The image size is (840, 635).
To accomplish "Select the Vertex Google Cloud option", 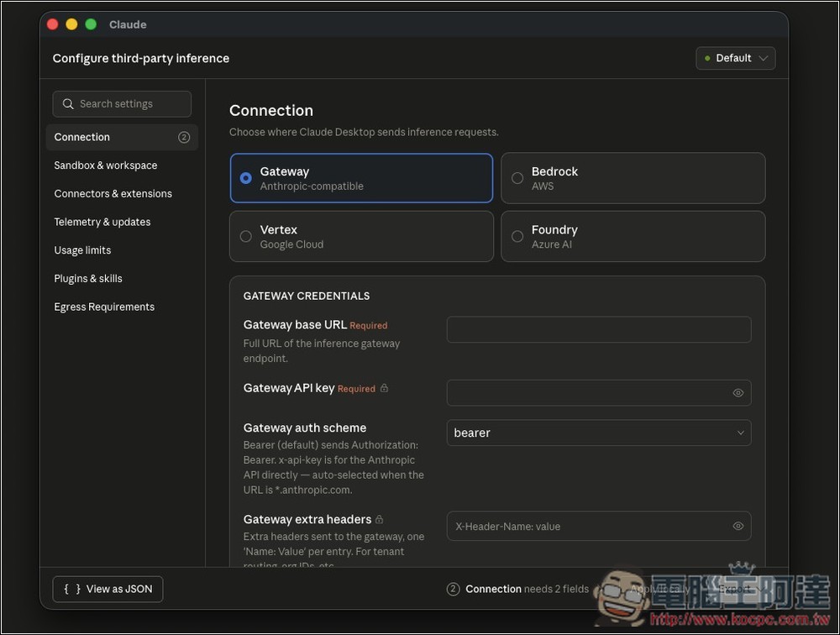I will (x=246, y=237).
